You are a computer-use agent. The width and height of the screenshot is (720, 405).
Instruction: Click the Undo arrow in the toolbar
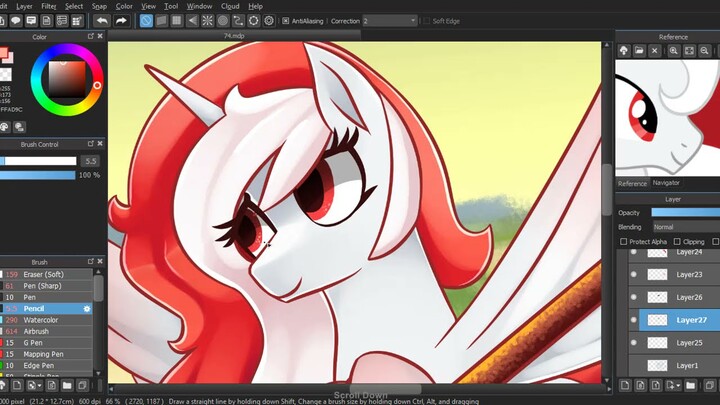102,21
